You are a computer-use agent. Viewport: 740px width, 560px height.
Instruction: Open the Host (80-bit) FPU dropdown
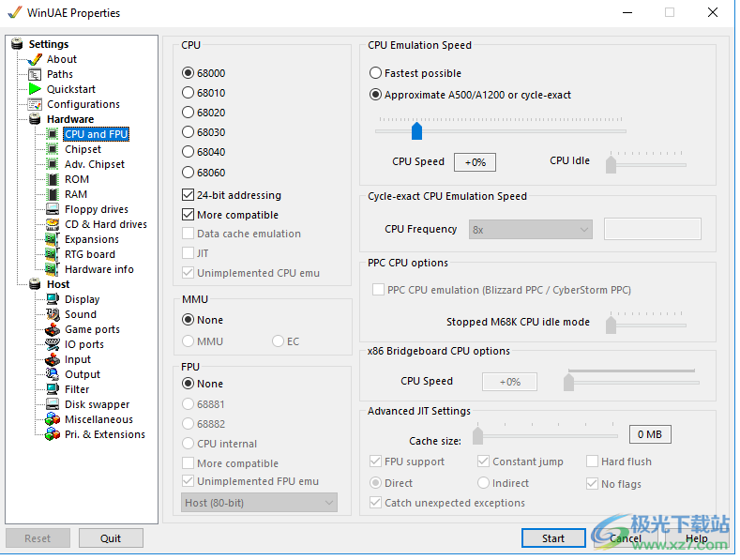tap(259, 503)
